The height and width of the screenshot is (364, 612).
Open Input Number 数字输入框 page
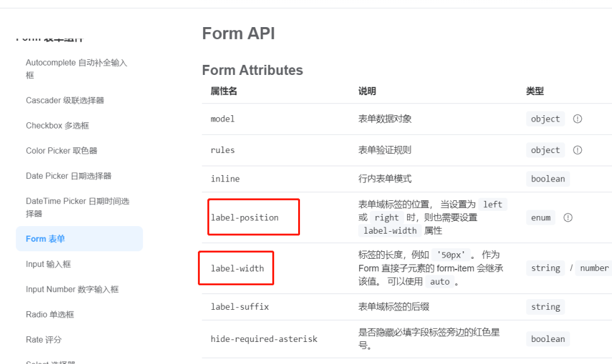(x=72, y=289)
